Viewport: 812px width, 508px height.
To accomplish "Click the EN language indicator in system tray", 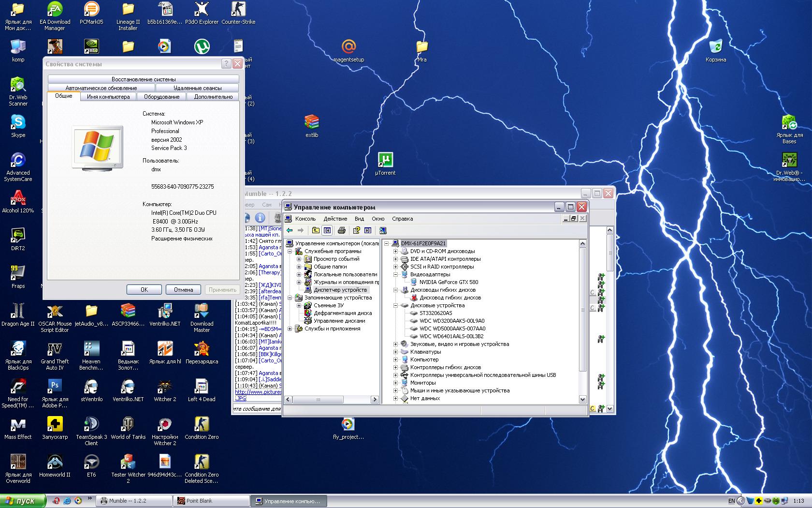I will coord(731,501).
